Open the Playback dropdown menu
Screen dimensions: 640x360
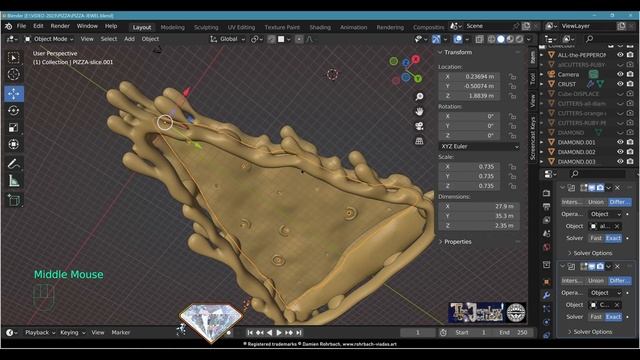click(x=40, y=333)
